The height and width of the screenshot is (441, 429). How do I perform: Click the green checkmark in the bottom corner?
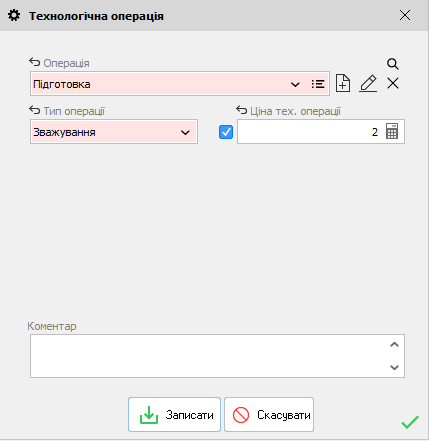coord(410,422)
